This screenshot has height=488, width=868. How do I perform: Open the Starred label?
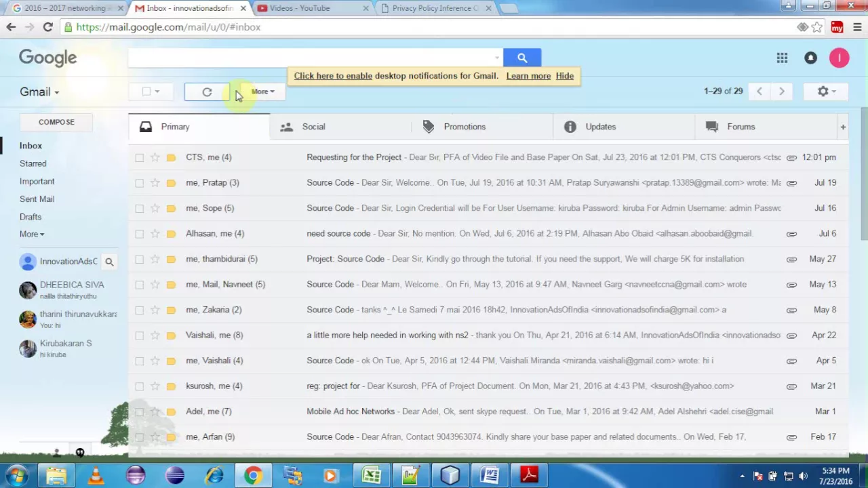(33, 163)
